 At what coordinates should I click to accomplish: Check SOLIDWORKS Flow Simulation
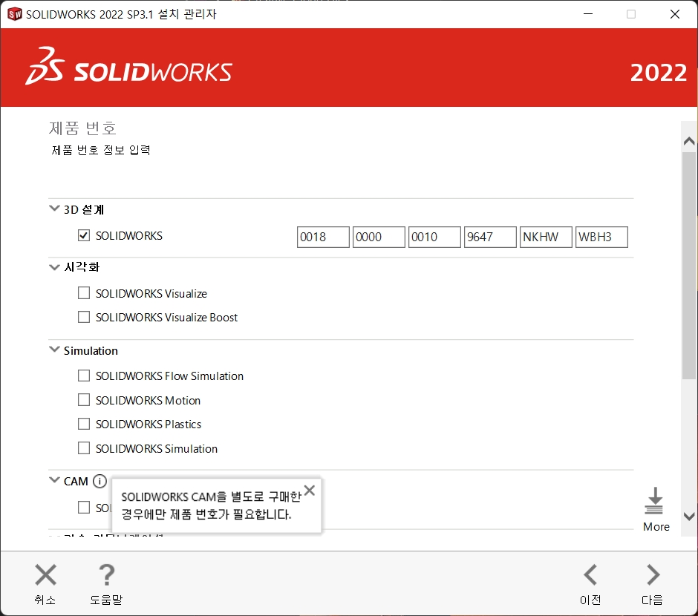coord(84,376)
